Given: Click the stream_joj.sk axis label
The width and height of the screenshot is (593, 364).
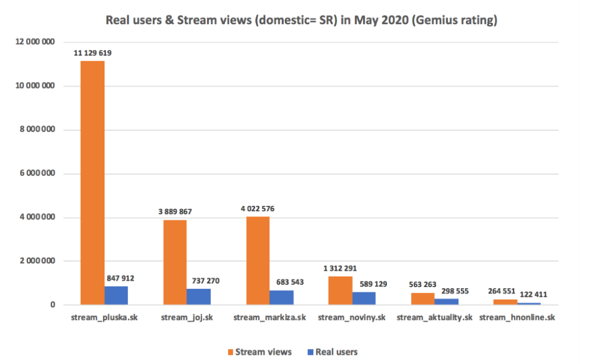Looking at the screenshot, I should 187,318.
